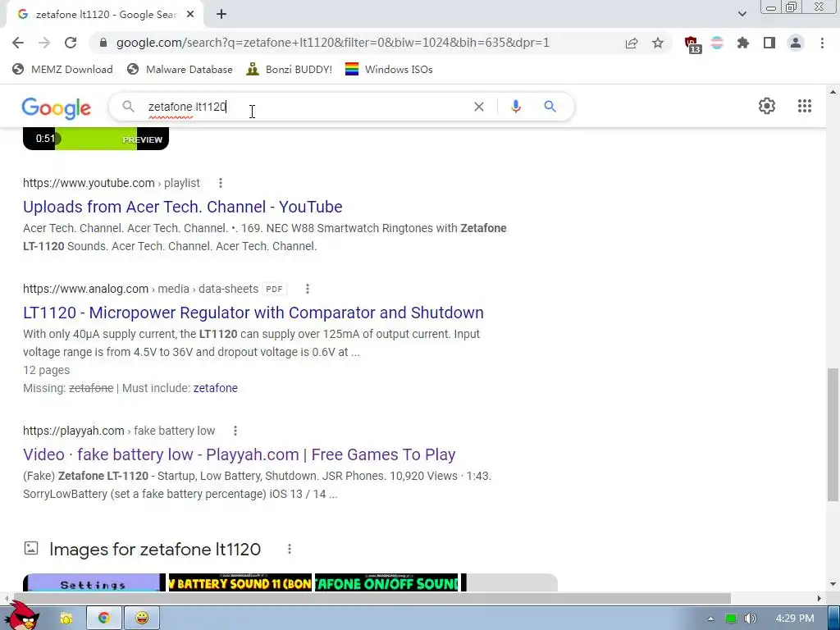Go to the Google home logo
The width and height of the screenshot is (840, 630).
click(x=57, y=107)
